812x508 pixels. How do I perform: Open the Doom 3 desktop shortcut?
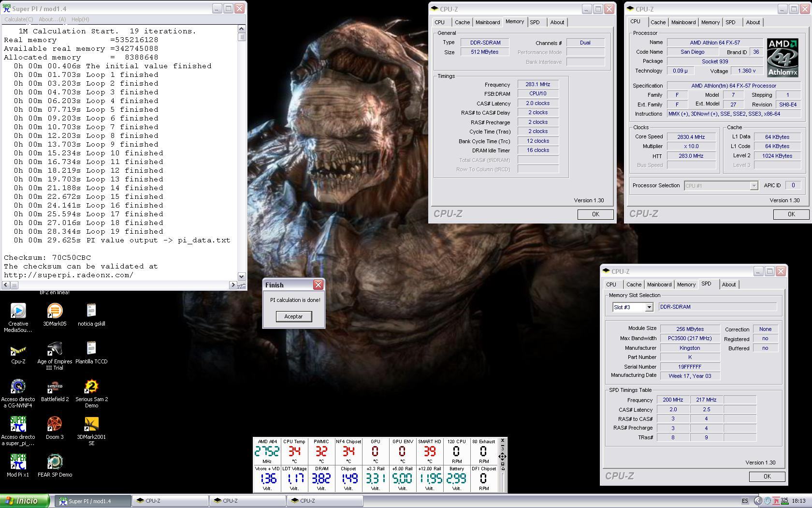55,424
